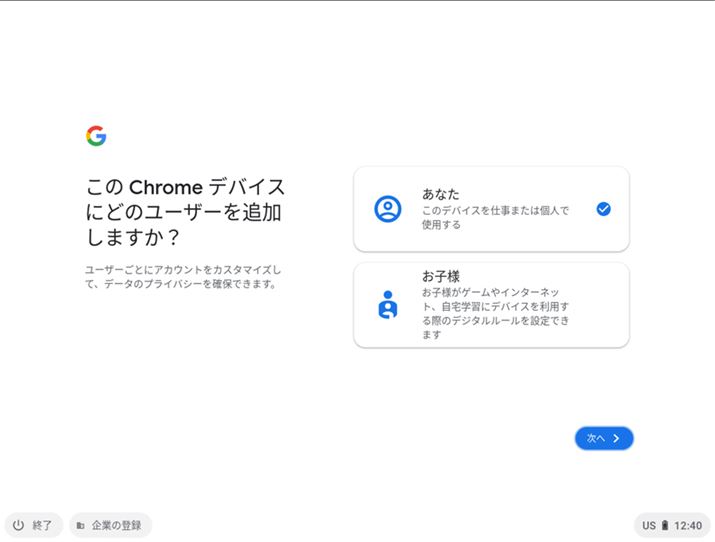Viewport: 715px width, 542px height.
Task: Click the 企業の登録 button
Action: pyautogui.click(x=110, y=525)
